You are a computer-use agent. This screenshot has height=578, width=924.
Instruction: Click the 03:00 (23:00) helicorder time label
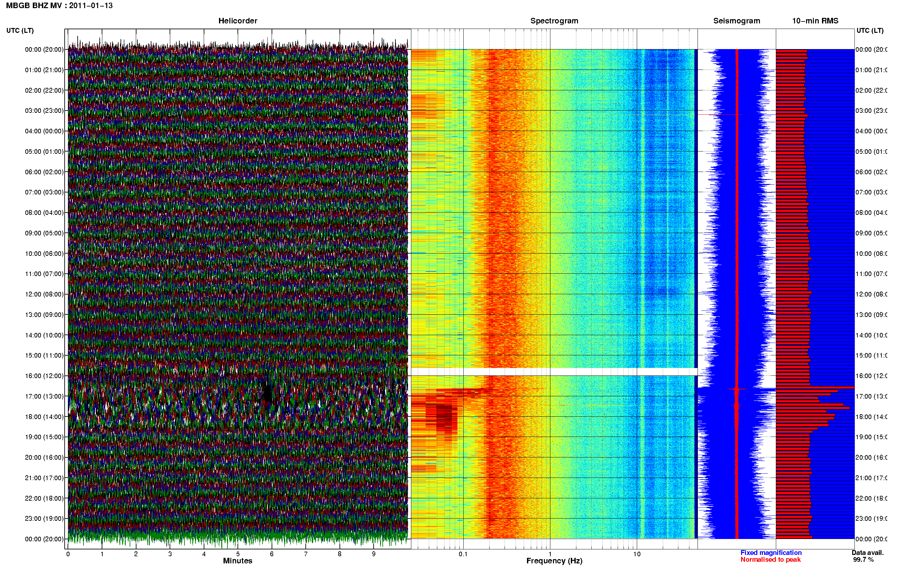[x=44, y=111]
